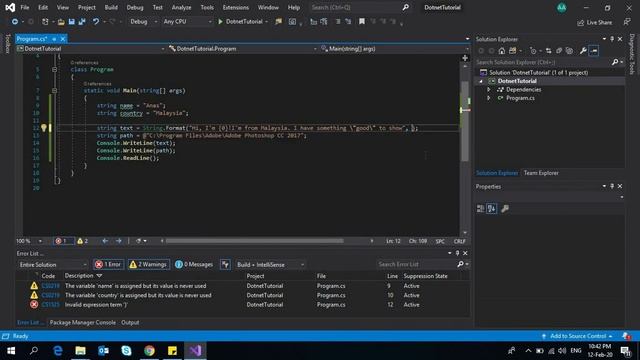
Task: Click the editor horizontal scrollbar
Action: click(x=255, y=241)
